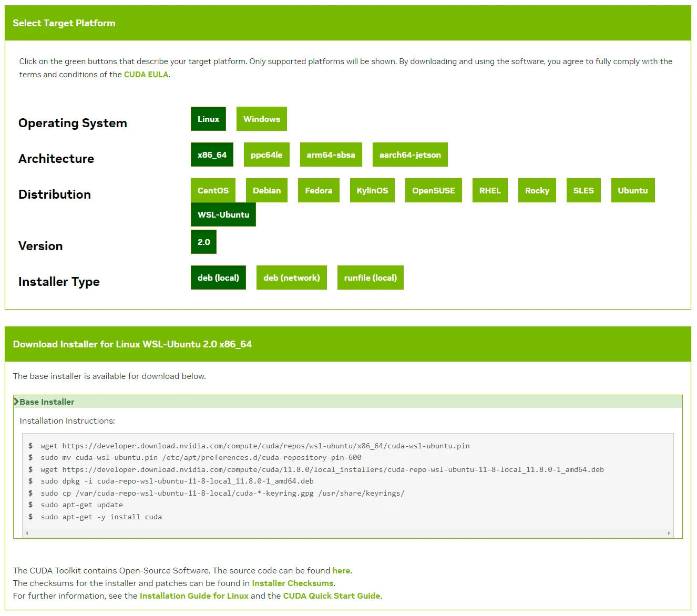The height and width of the screenshot is (616, 697).
Task: Click the code box left scroll arrow
Action: tap(27, 533)
